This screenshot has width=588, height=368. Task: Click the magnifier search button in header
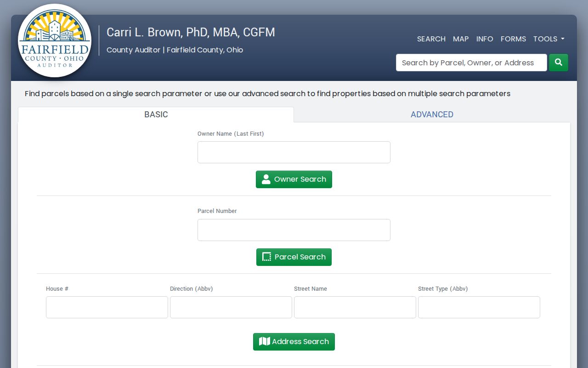point(559,63)
